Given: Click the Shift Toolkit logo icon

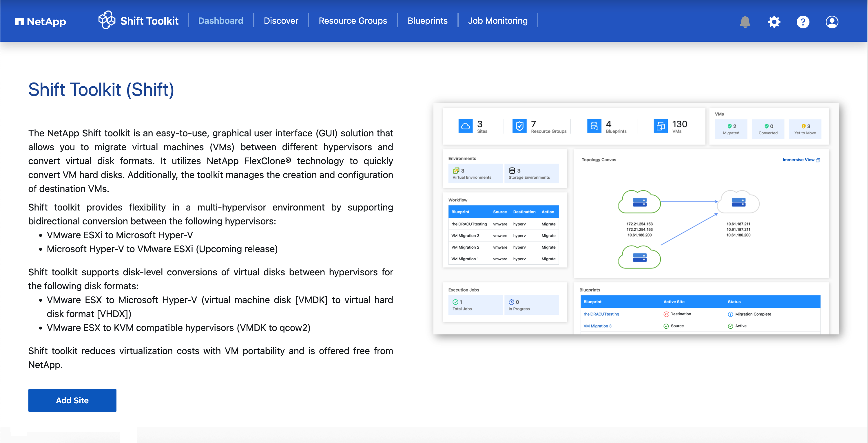Looking at the screenshot, I should 107,20.
